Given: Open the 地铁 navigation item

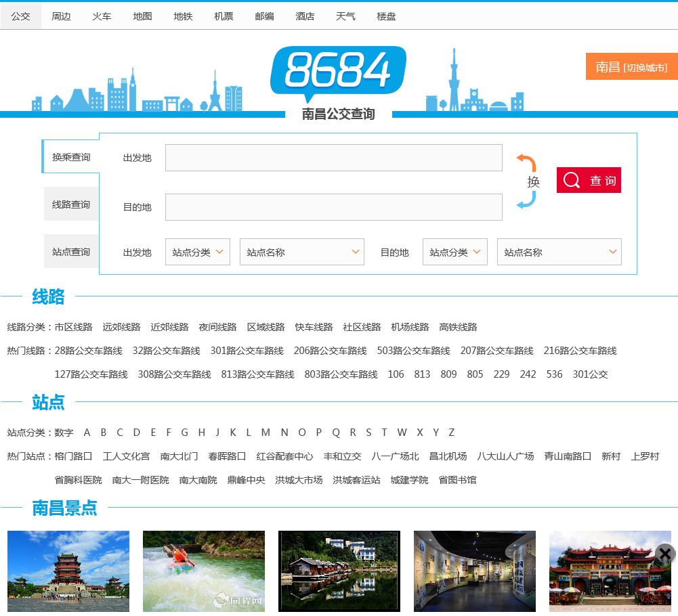Looking at the screenshot, I should (x=183, y=16).
